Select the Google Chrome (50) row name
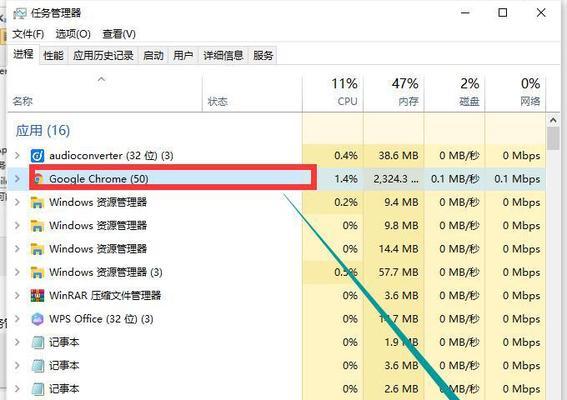This screenshot has height=400, width=567. [99, 179]
